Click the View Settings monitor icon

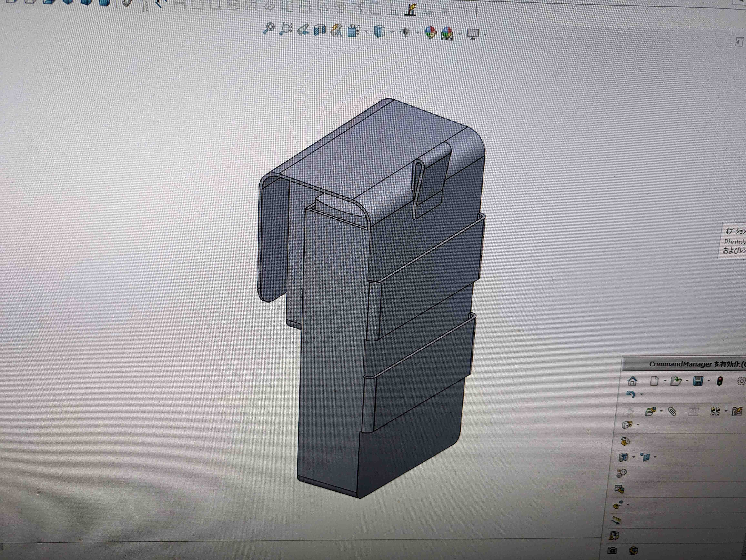click(x=473, y=34)
